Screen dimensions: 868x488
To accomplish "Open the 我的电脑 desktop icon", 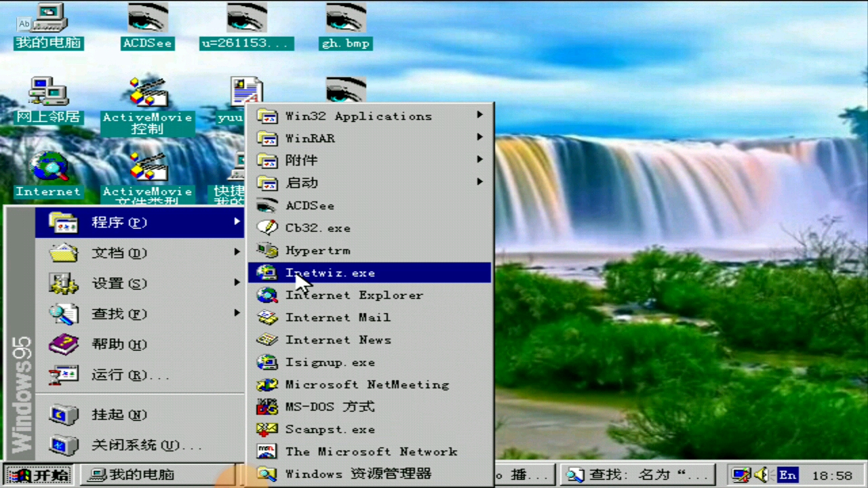I will click(48, 26).
